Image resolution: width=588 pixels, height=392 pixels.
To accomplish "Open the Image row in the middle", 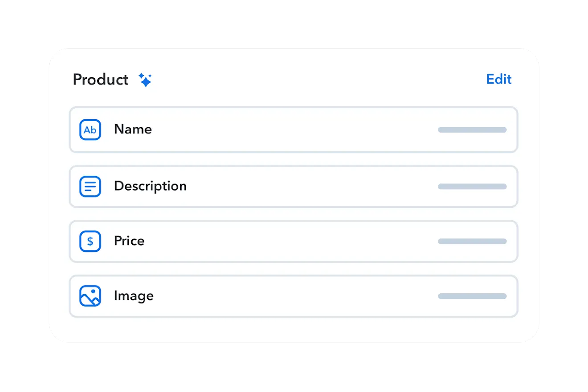I will point(294,296).
